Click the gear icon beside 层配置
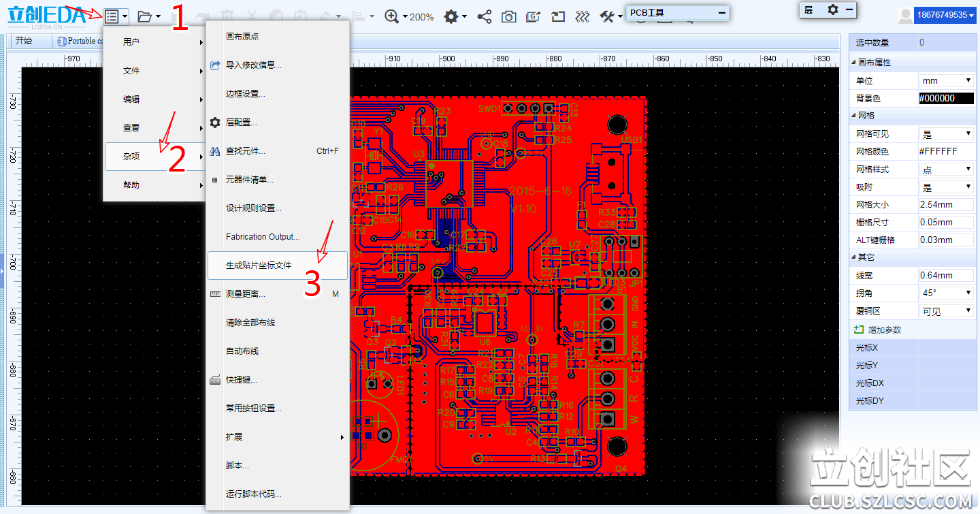This screenshot has width=980, height=514. point(215,123)
